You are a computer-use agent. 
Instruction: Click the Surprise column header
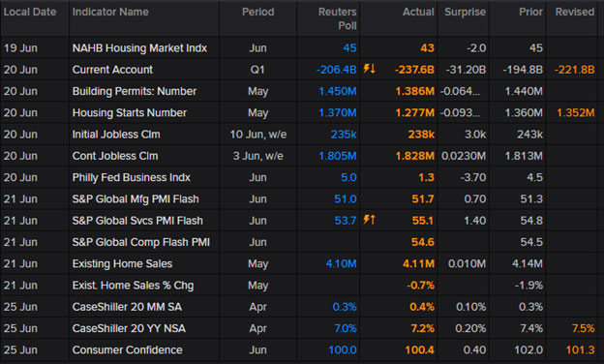[x=465, y=12]
